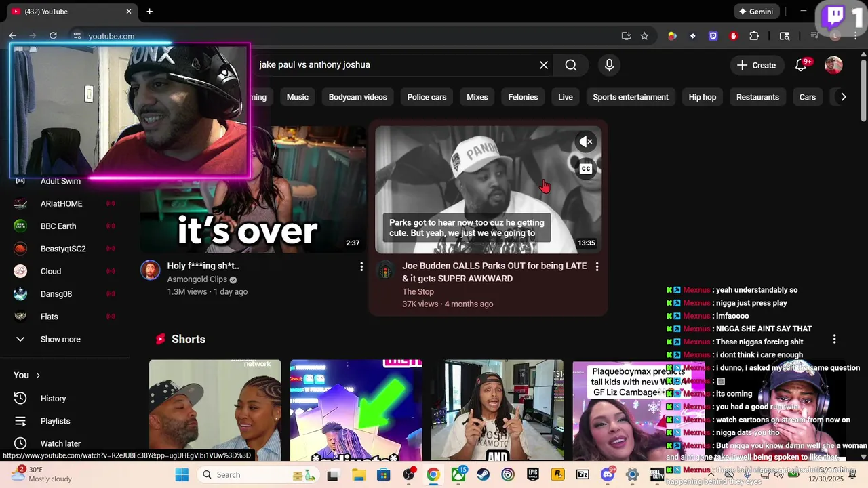
Task: Toggle captions on the video preview
Action: click(x=586, y=169)
